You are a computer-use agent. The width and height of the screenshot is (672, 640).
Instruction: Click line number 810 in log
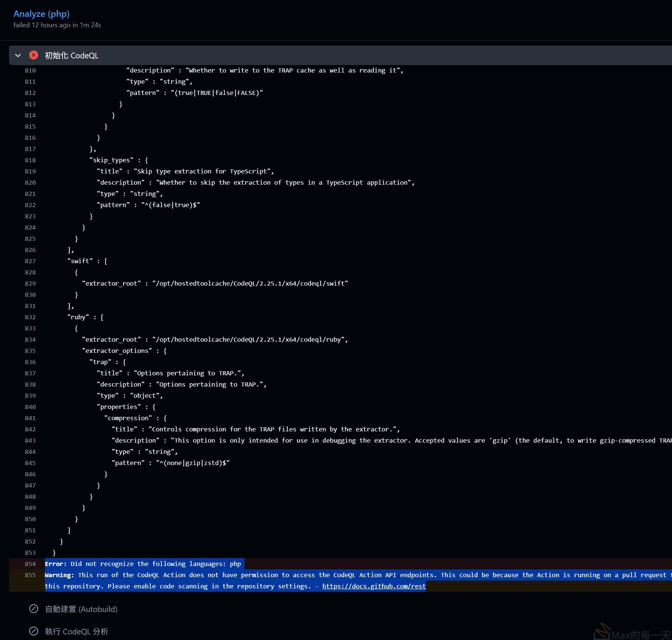[x=30, y=70]
